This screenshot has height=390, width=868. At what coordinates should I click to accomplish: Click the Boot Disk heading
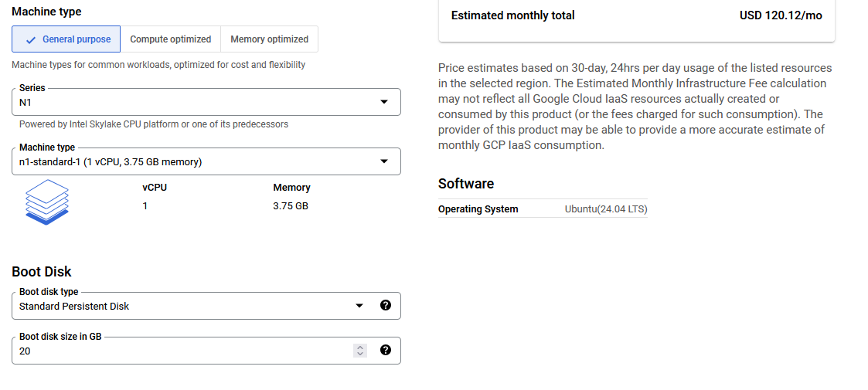tap(42, 272)
